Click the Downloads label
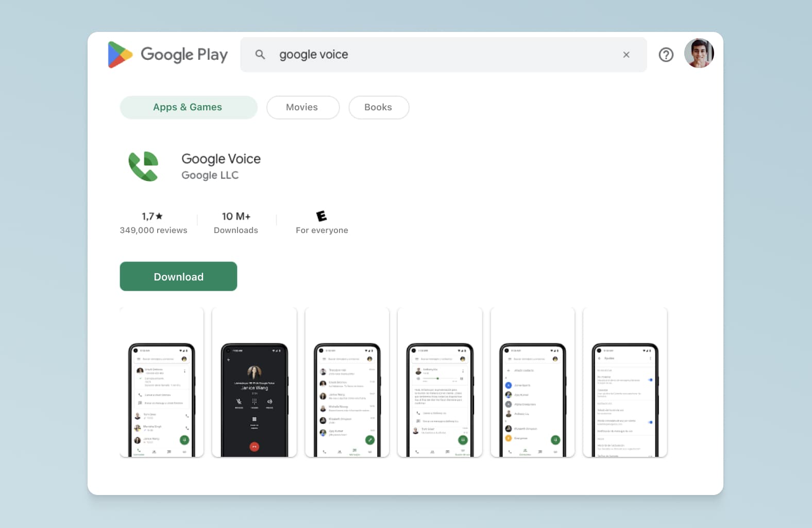The image size is (812, 528). pos(236,230)
